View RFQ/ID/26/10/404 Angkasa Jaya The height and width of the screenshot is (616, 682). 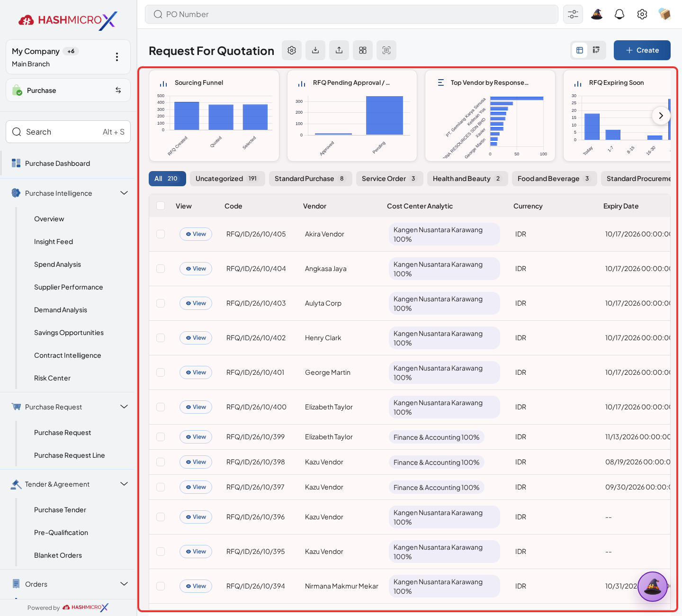[x=196, y=269]
